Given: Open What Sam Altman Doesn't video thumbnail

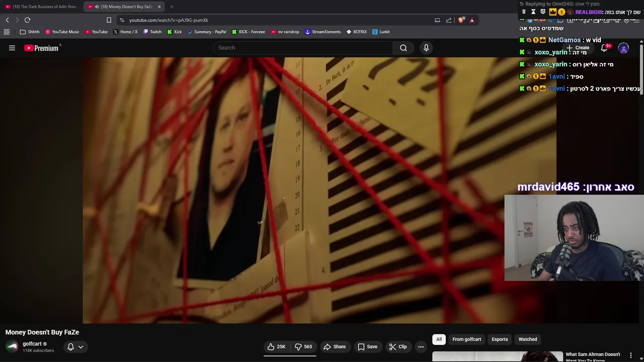Looking at the screenshot, I should (498, 356).
